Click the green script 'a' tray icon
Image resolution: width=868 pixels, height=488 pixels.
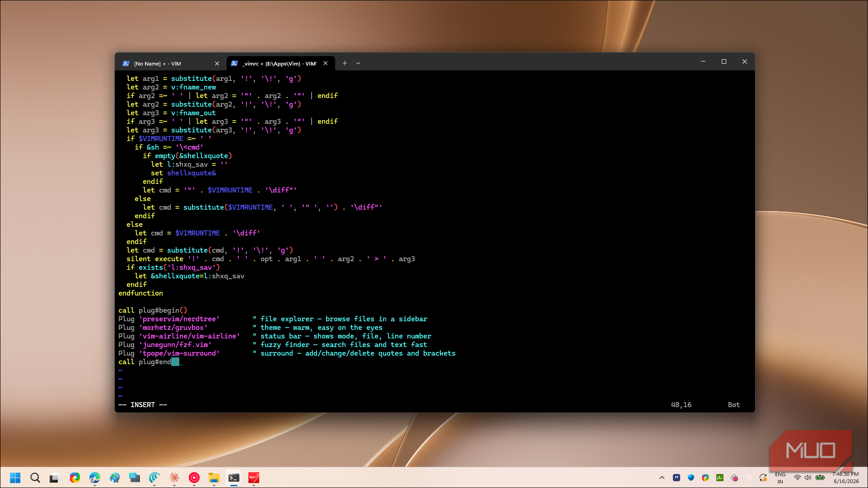pyautogui.click(x=720, y=478)
